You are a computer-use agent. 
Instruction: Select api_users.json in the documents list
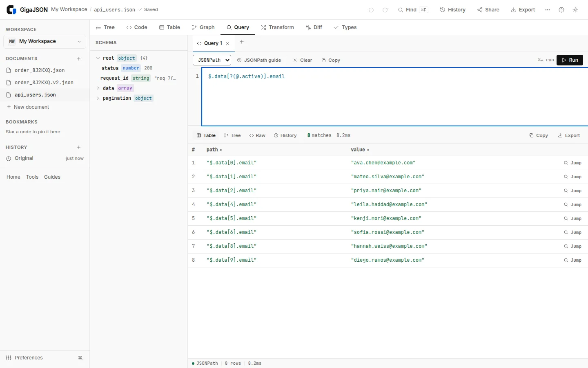tap(45, 95)
